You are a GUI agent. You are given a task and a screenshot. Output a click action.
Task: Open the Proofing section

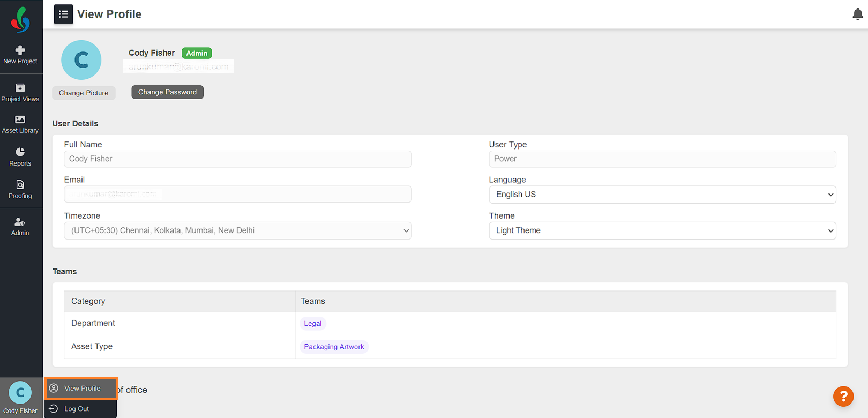click(20, 190)
